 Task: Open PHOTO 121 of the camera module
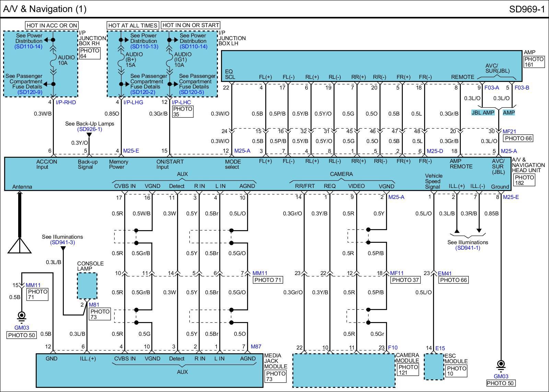[x=408, y=370]
